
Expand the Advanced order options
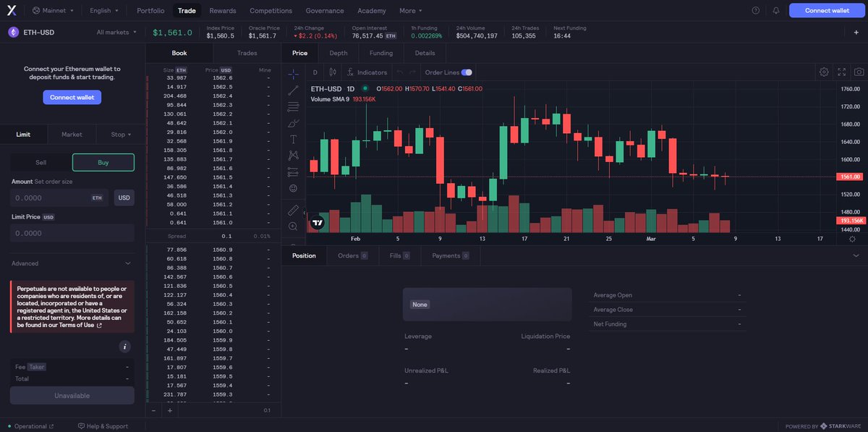click(71, 263)
